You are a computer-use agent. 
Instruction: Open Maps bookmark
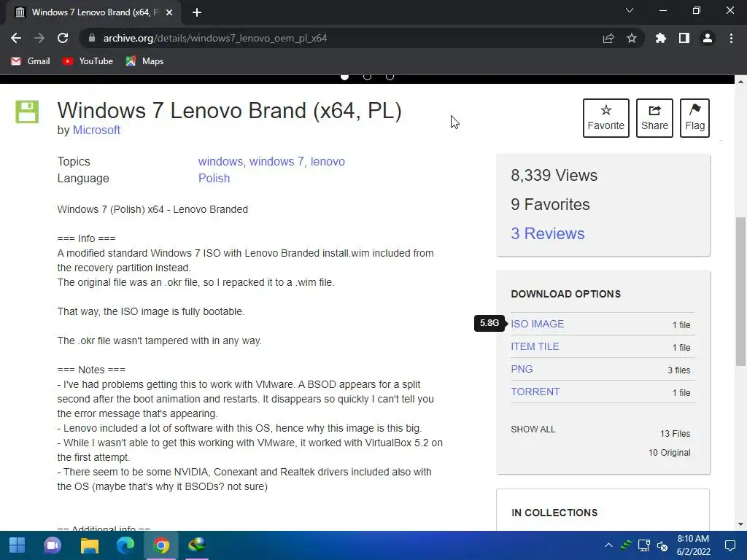click(x=144, y=61)
